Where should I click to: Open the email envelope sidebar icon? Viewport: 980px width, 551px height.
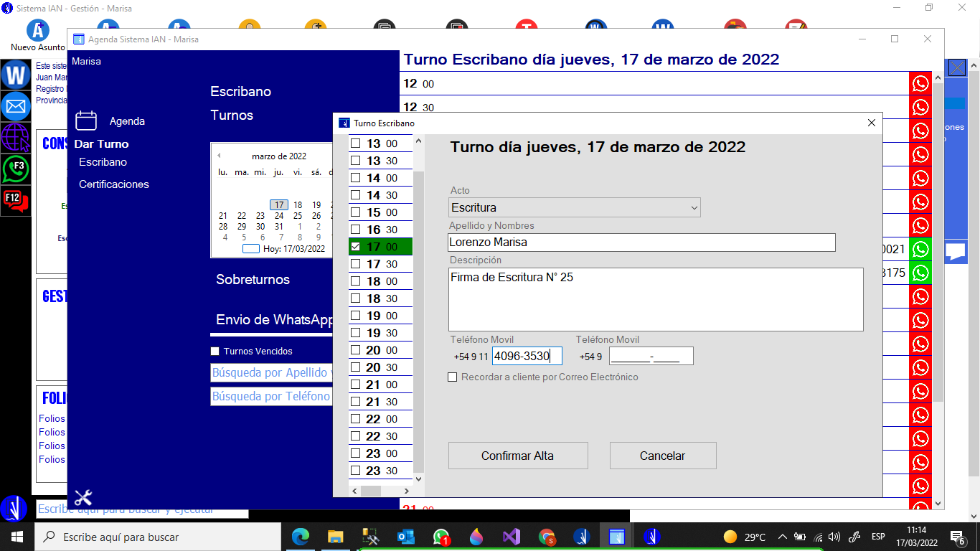click(15, 106)
